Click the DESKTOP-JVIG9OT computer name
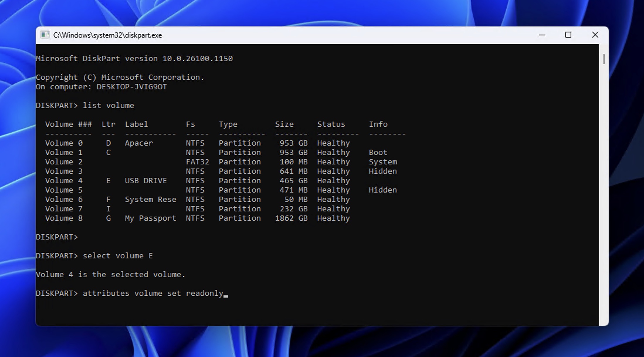Screen dimensions: 644x357 coord(132,87)
